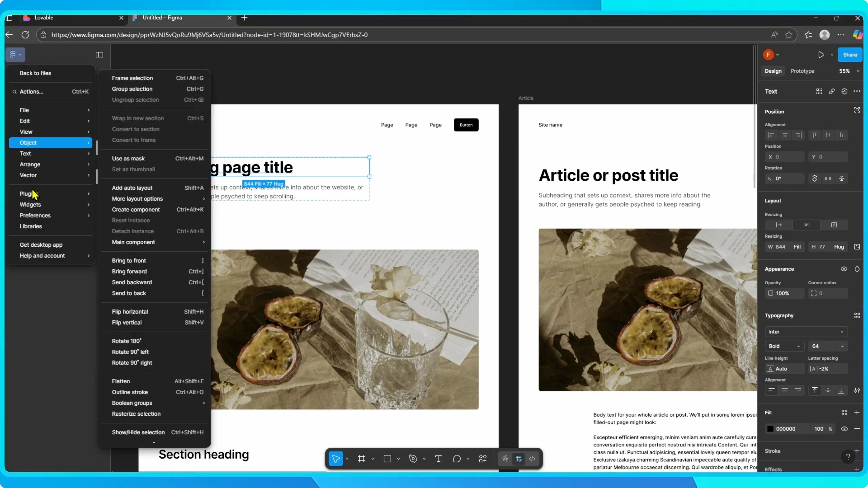The width and height of the screenshot is (868, 488).
Task: Edit the opacity 100% field
Action: tap(785, 293)
